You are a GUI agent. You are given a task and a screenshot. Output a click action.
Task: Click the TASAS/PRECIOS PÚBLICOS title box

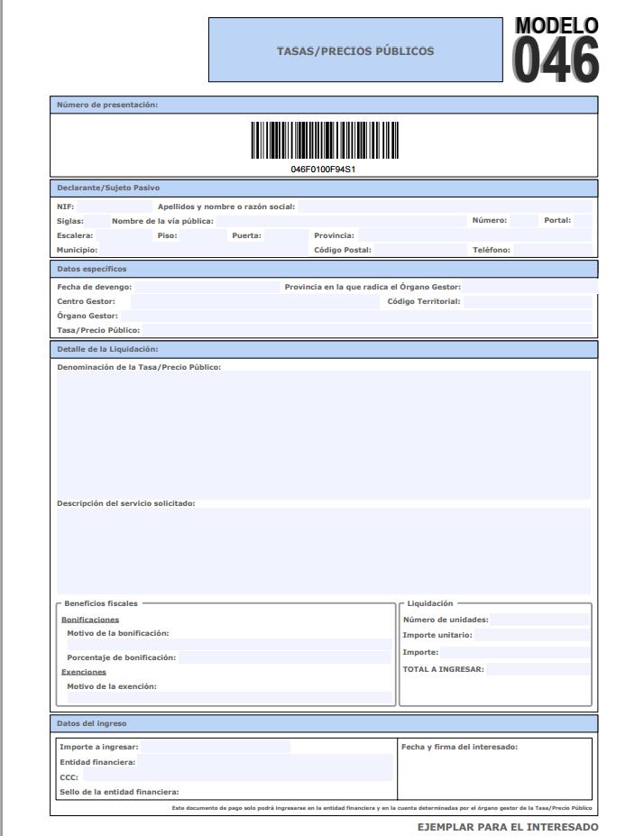(x=355, y=50)
